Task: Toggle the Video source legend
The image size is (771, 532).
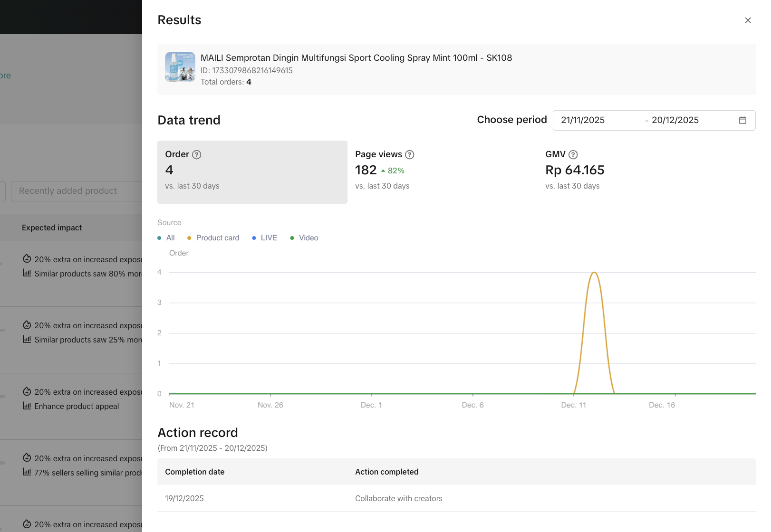Action: (x=304, y=238)
